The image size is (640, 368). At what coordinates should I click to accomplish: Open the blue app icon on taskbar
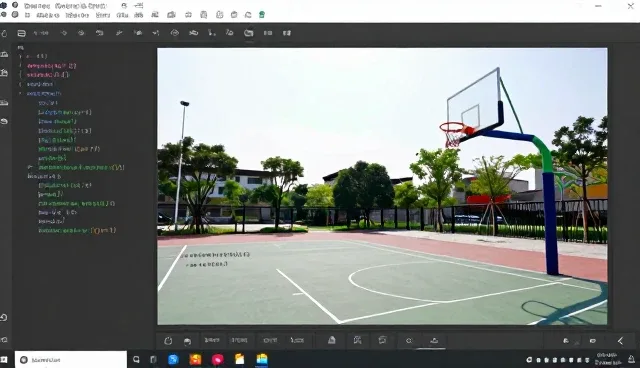coord(173,359)
